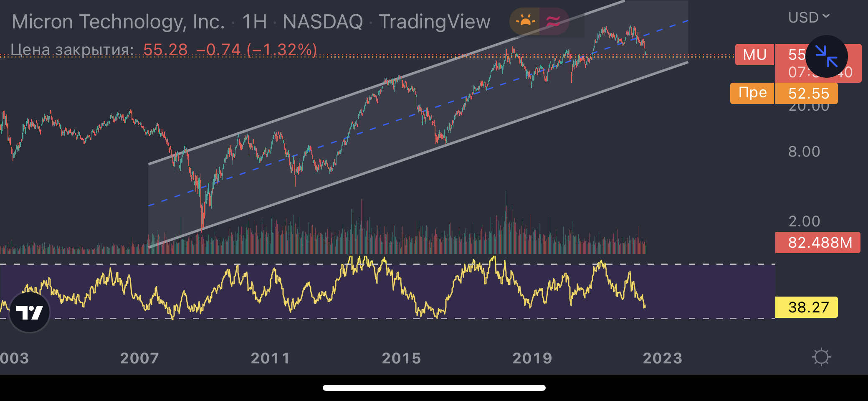The height and width of the screenshot is (401, 868).
Task: Open the TradingView logo button
Action: click(29, 312)
